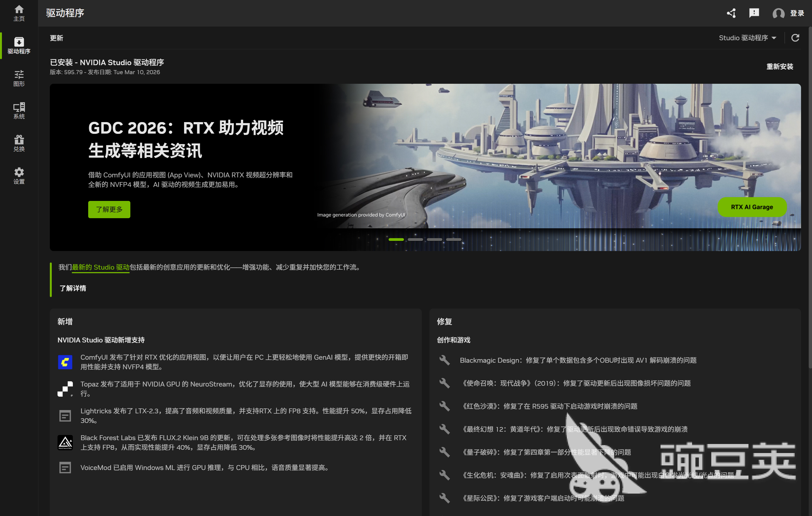Image resolution: width=812 pixels, height=516 pixels.
Task: Click the Image generation provided by ComfyUI caption
Action: [x=361, y=215]
